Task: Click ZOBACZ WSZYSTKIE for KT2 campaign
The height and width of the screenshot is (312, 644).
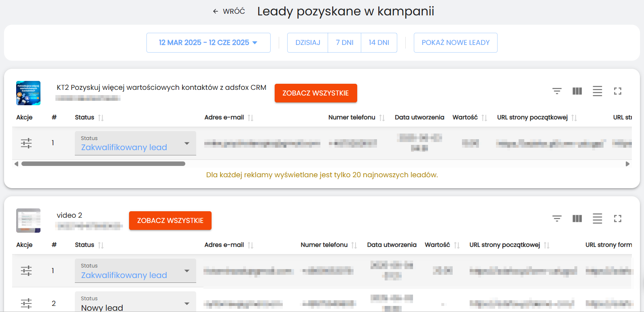Action: tap(316, 93)
